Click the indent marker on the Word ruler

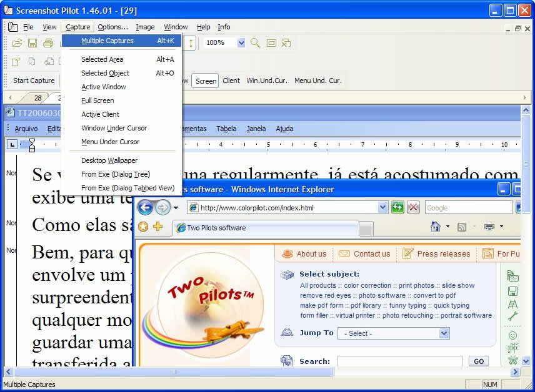tap(32, 145)
